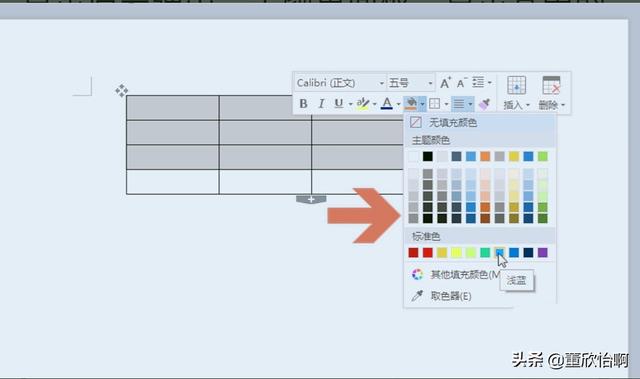Open borders dropdown arrow
This screenshot has height=379, width=640.
point(446,104)
